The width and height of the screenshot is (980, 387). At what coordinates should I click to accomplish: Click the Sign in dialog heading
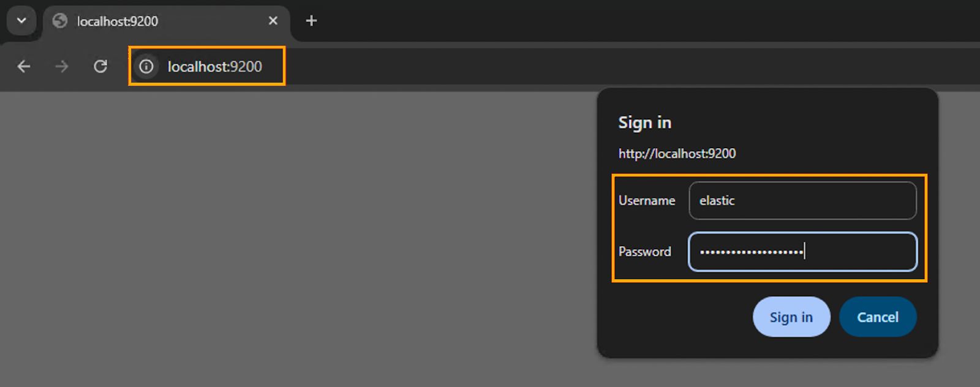click(x=644, y=122)
